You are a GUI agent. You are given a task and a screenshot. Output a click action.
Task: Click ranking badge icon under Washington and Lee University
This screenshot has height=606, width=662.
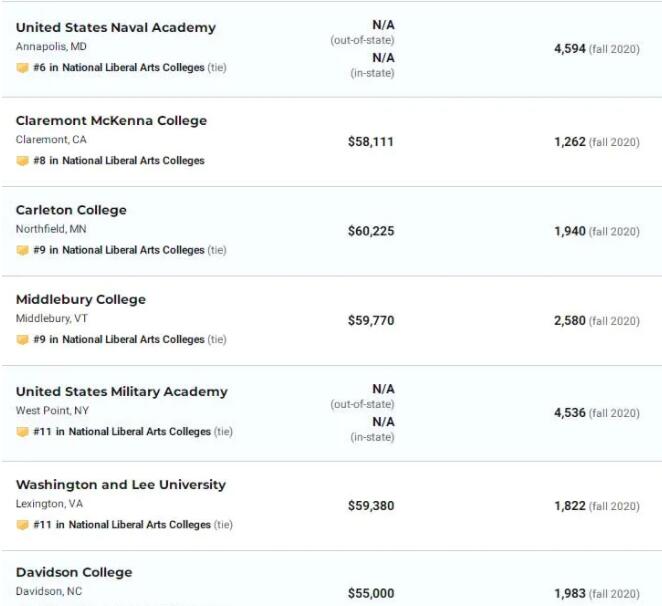coord(22,525)
